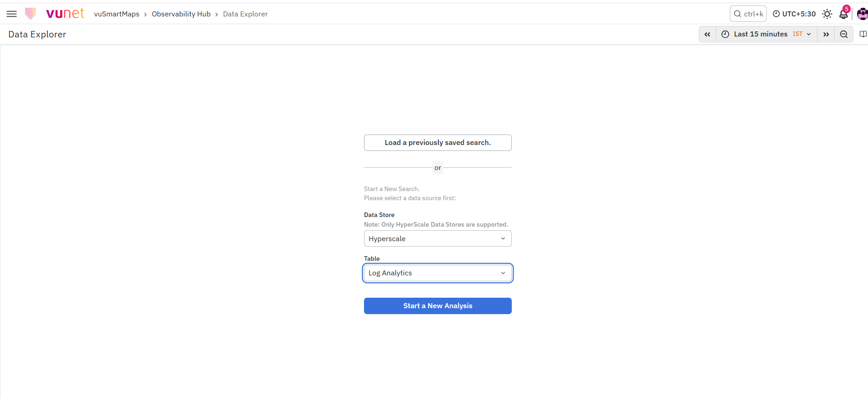
Task: Go to Observability Hub breadcrumb
Action: click(x=181, y=14)
